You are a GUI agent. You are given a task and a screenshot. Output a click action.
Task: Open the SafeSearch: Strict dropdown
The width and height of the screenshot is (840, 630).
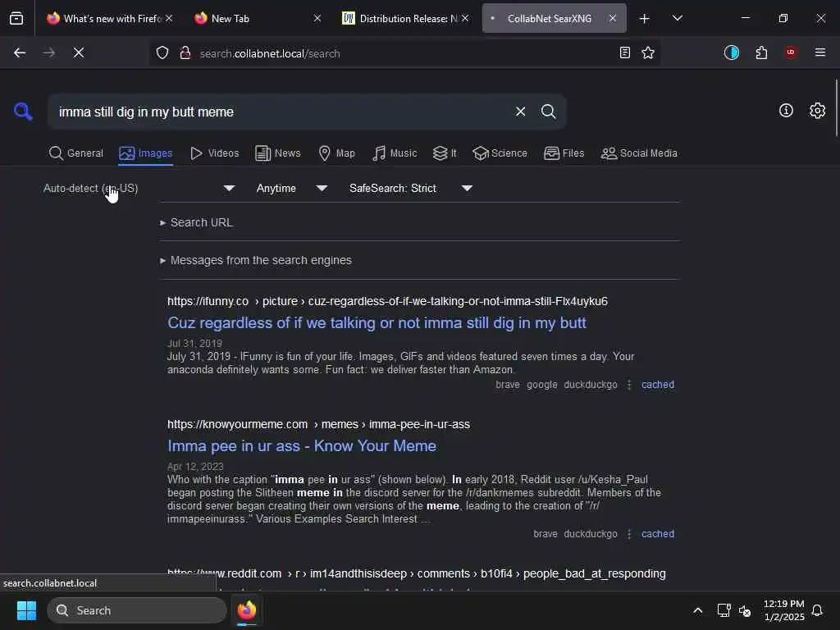[x=410, y=188]
